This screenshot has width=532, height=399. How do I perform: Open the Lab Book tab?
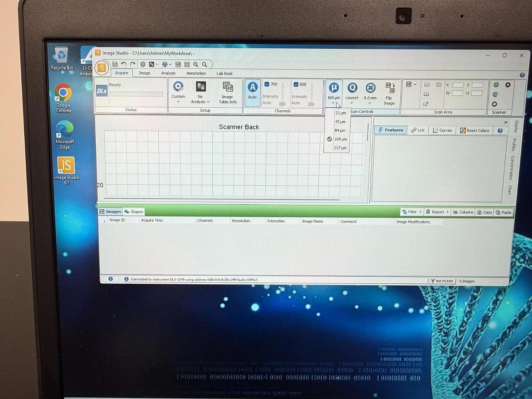pos(225,74)
